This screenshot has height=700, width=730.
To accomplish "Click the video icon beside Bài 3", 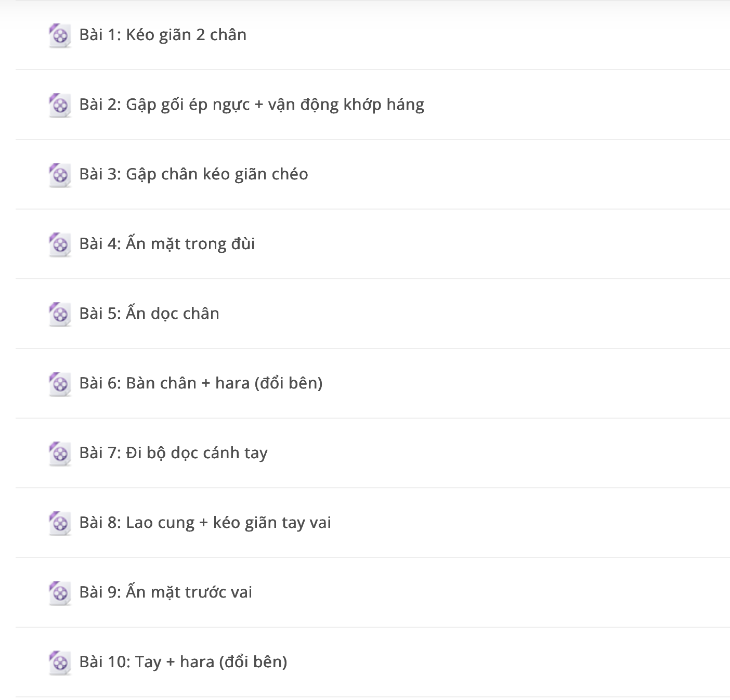I will 60,175.
